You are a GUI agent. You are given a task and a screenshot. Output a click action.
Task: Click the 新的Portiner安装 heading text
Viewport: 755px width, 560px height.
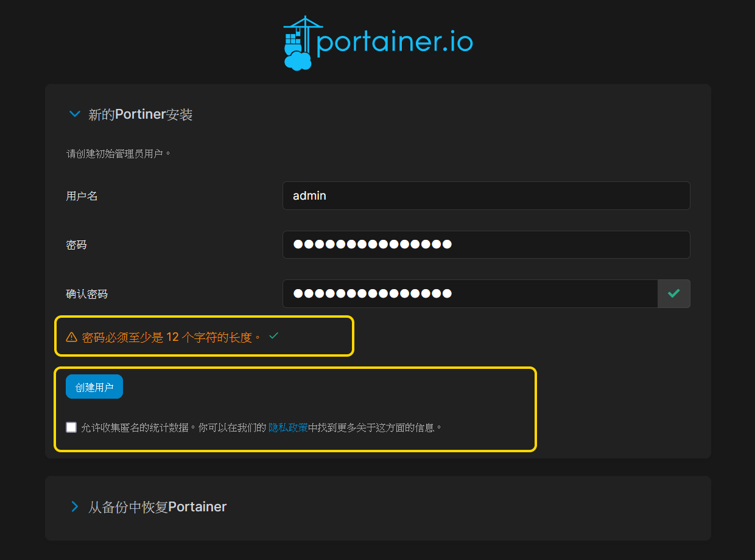pyautogui.click(x=141, y=114)
